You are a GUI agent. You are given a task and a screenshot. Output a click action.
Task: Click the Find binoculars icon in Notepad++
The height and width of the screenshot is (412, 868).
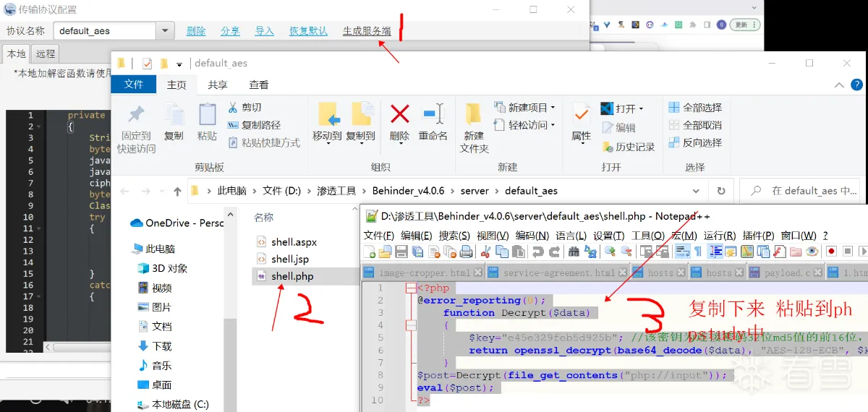coord(574,252)
